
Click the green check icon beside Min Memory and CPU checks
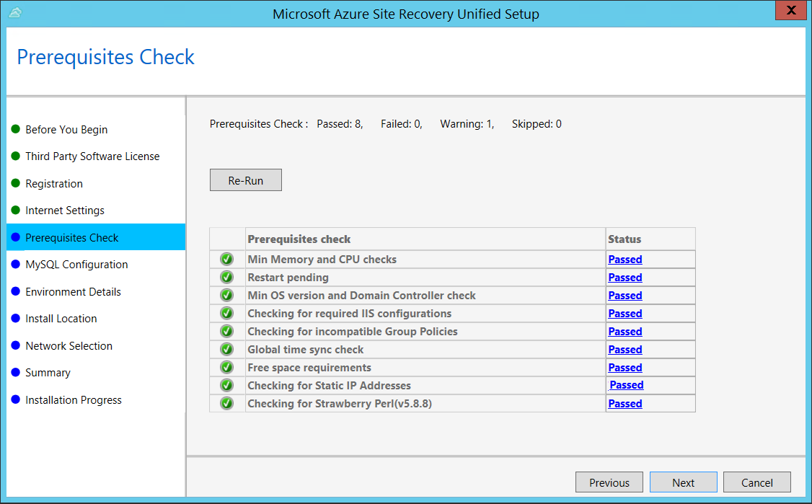click(x=226, y=259)
